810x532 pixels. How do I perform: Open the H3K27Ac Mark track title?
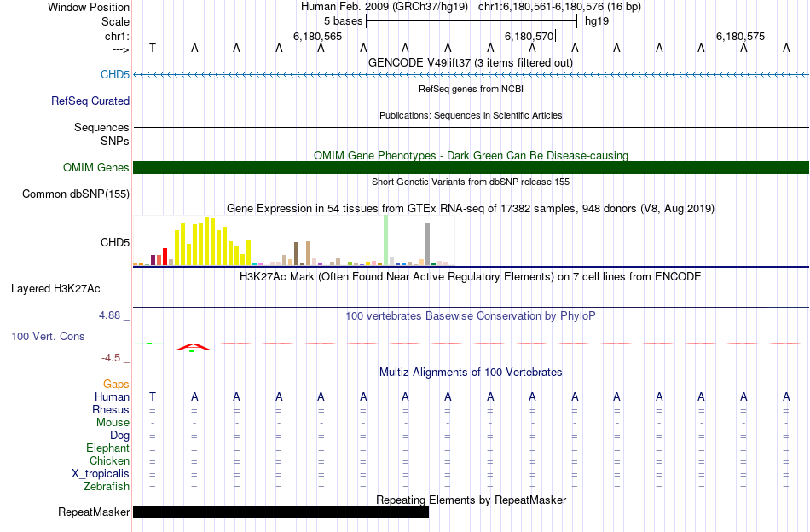[x=471, y=277]
